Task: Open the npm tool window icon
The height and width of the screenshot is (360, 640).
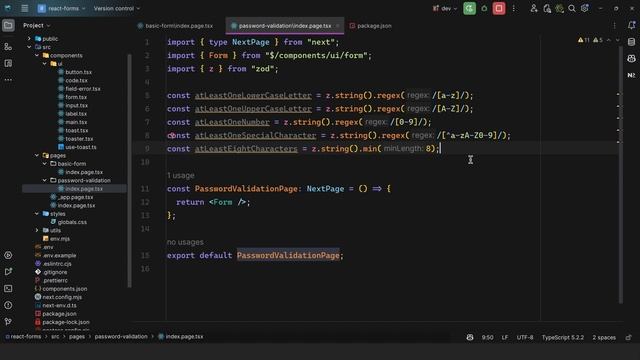Action: [631, 75]
